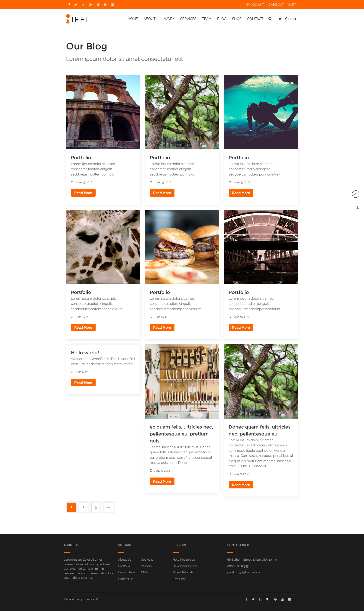Open the LinkedIn icon in the top bar
Image resolution: width=364 pixels, height=611 pixels.
pos(83,5)
